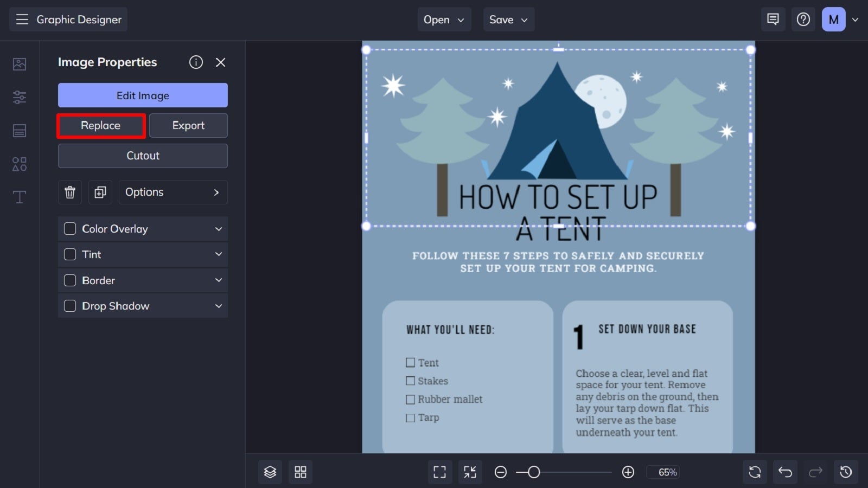Enable the Color Overlay checkbox
The image size is (868, 488).
click(x=69, y=228)
